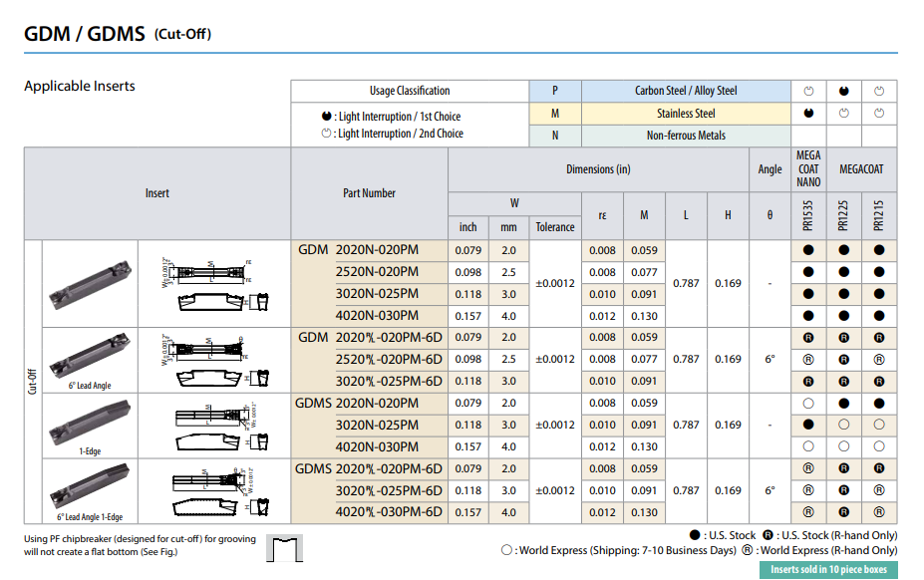924x580 pixels.
Task: Select the 1-Edge insert photo
Action: pos(90,419)
